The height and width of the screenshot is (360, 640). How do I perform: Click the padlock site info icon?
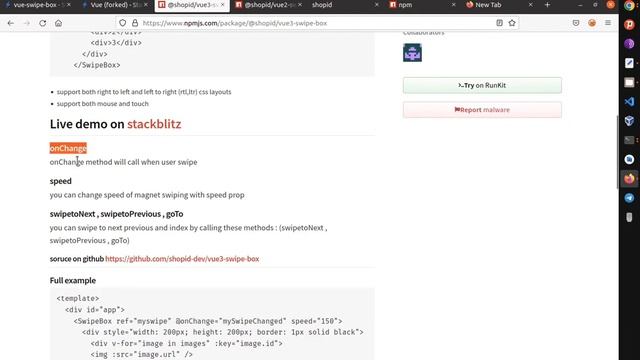(x=135, y=23)
